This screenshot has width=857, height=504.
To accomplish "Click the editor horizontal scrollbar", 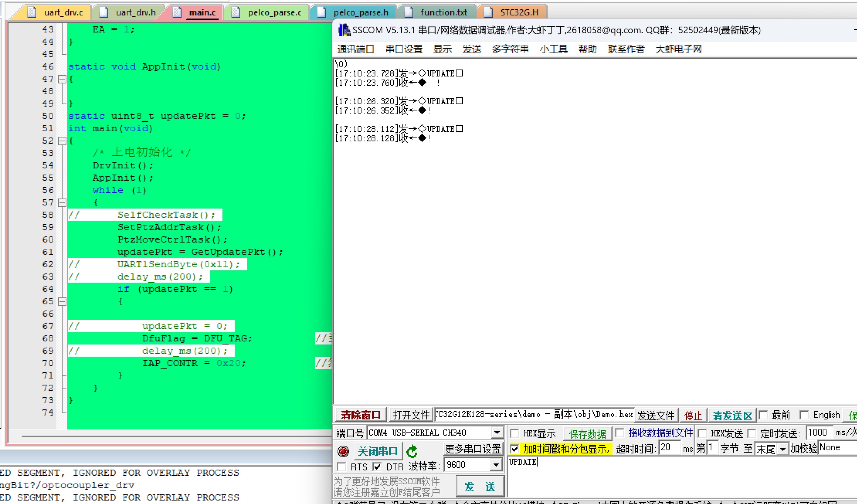I will [x=176, y=436].
